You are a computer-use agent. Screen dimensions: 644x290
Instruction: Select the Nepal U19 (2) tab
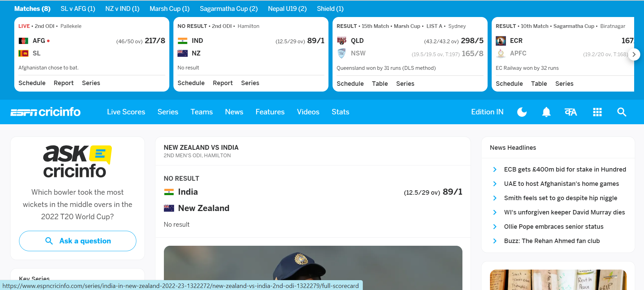pyautogui.click(x=287, y=9)
